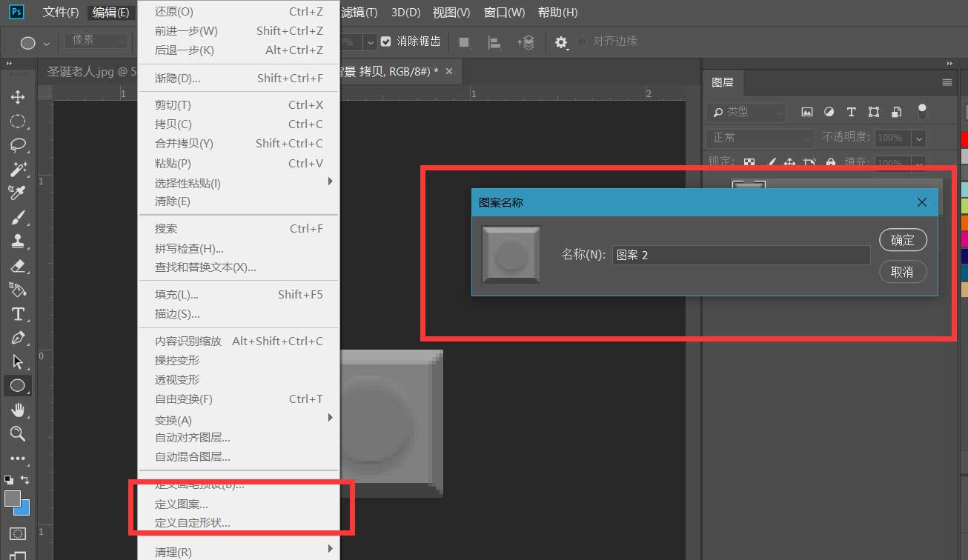This screenshot has width=968, height=560.
Task: Reset to default foreground and background colors
Action: point(8,480)
